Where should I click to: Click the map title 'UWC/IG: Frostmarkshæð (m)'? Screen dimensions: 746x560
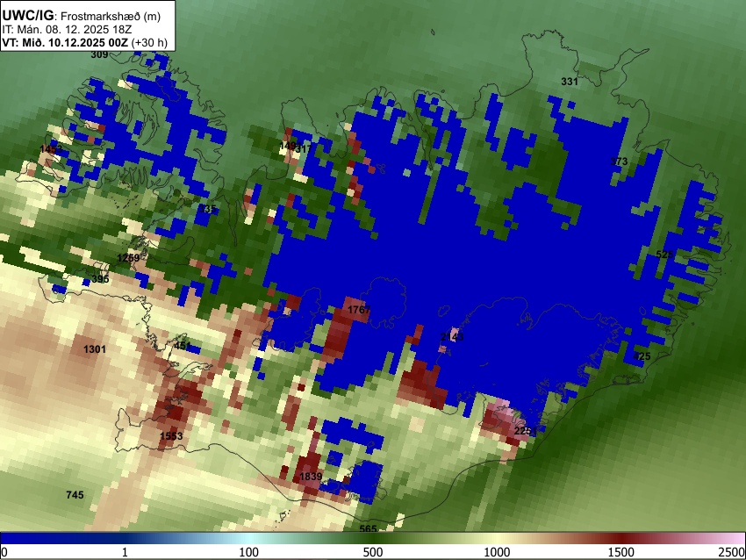tap(82, 16)
